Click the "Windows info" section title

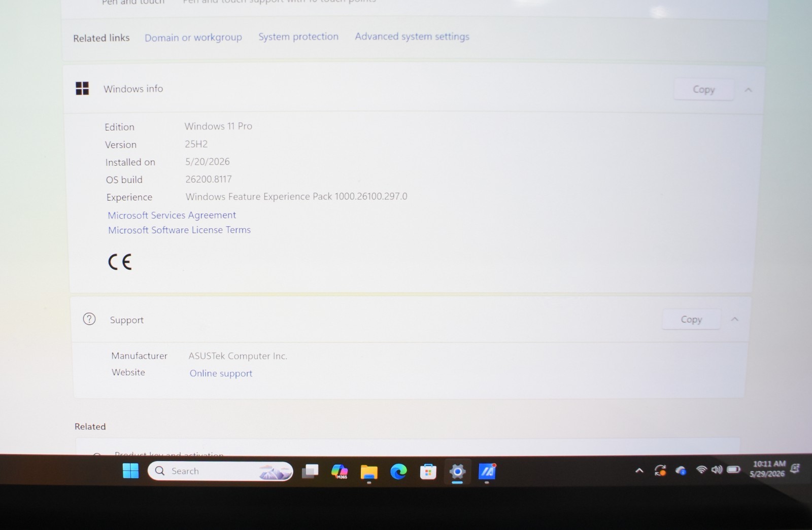click(x=133, y=89)
